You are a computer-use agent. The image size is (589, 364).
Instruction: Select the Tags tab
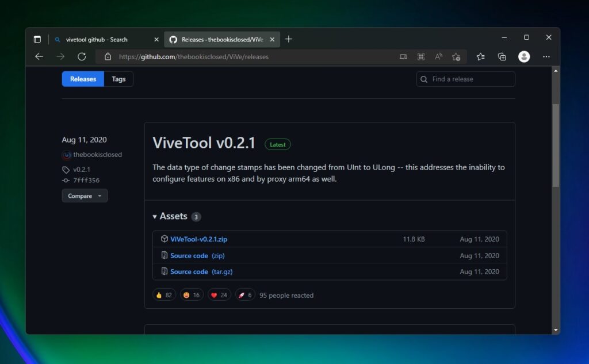(118, 79)
